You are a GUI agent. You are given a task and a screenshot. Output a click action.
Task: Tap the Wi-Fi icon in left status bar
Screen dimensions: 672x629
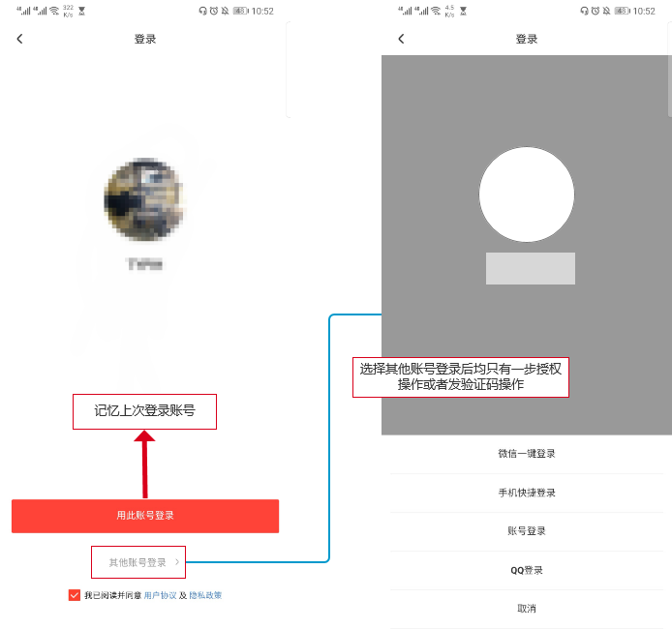click(54, 11)
